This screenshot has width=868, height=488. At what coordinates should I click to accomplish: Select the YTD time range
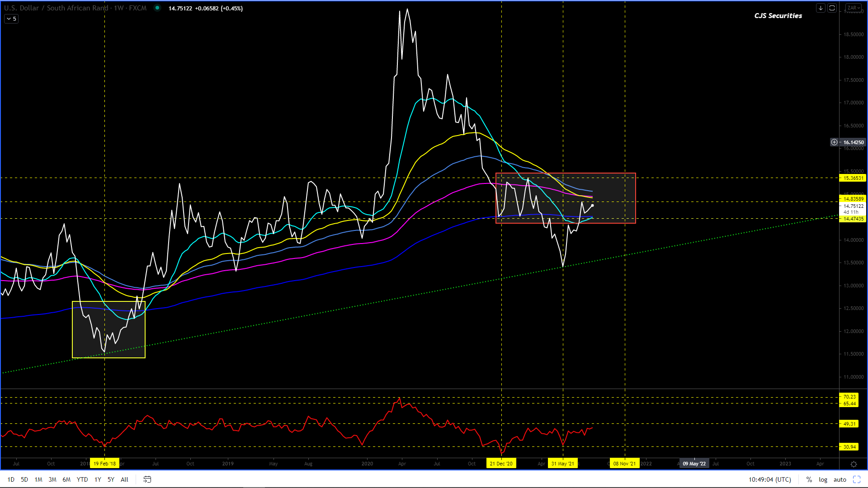[82, 479]
